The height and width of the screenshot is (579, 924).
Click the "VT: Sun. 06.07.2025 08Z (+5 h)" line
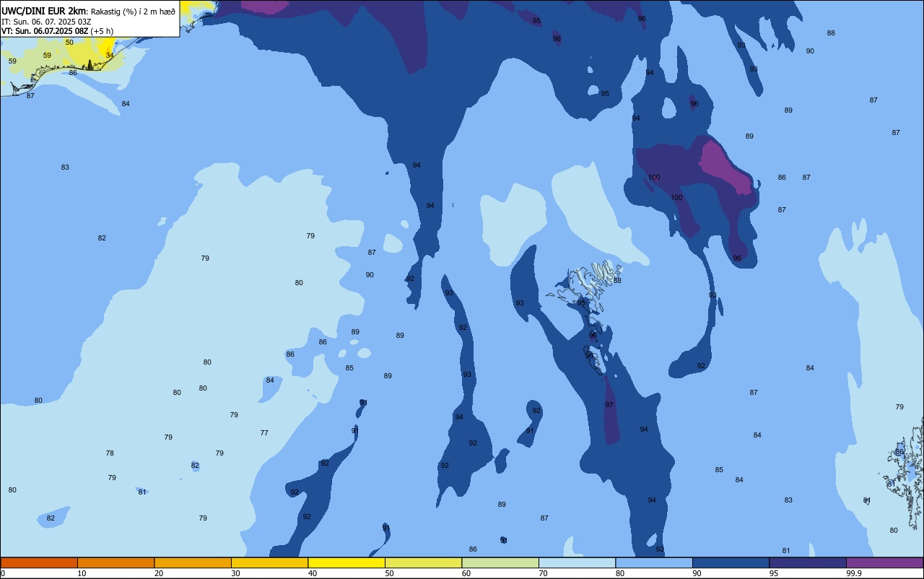(x=57, y=31)
